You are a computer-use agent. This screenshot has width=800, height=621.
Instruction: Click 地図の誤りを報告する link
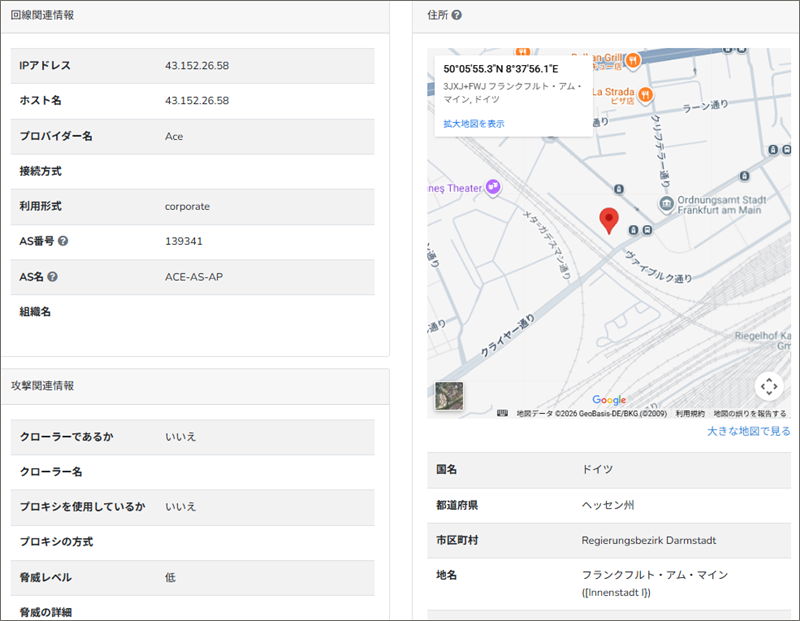[750, 413]
